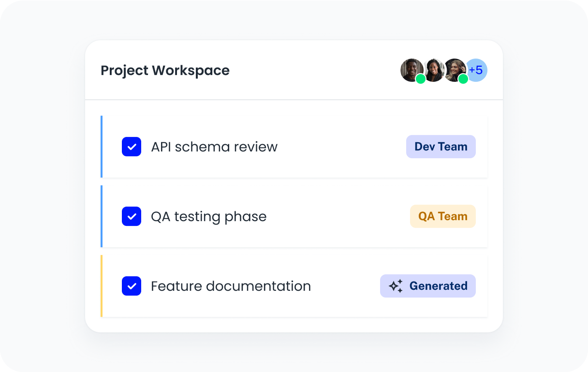588x372 pixels.
Task: Select the QA Team tag
Action: [442, 216]
